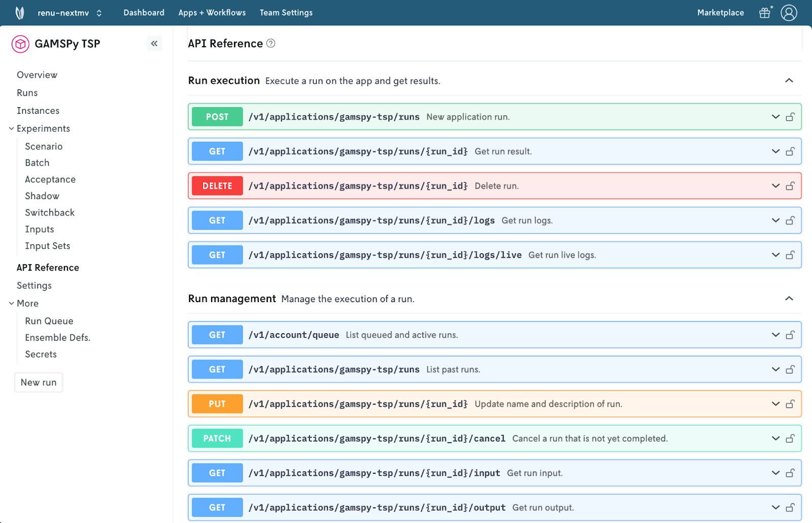Expand the Get run input chevron
The height and width of the screenshot is (523, 812).
(775, 473)
